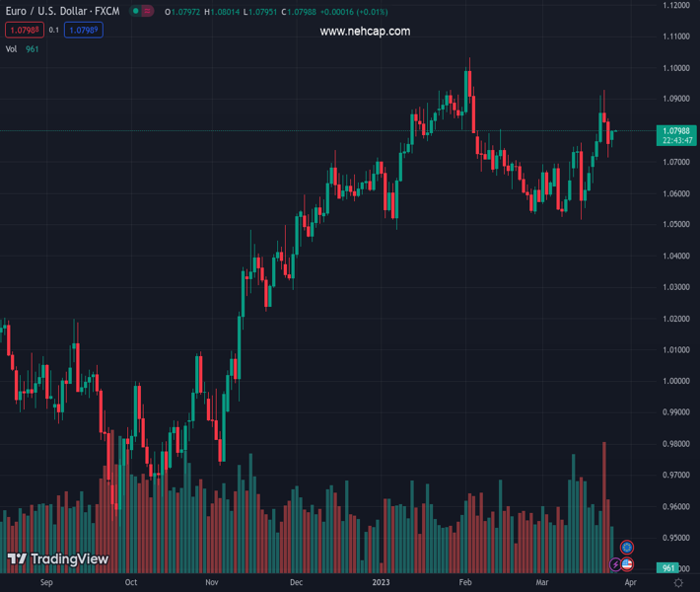Viewport: 700px width, 592px height.
Task: Click the purple lightning bolt event icon
Action: pos(616,565)
